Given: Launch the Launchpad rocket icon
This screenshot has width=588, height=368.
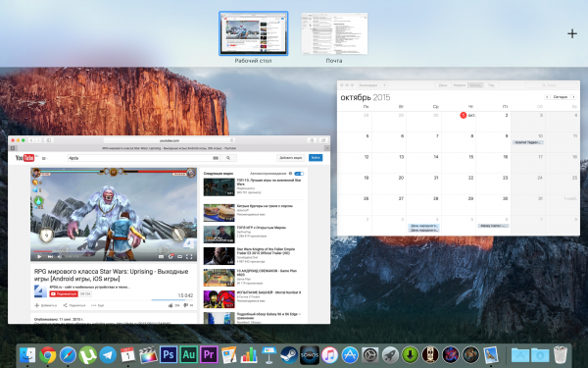Looking at the screenshot, I should click(x=390, y=355).
